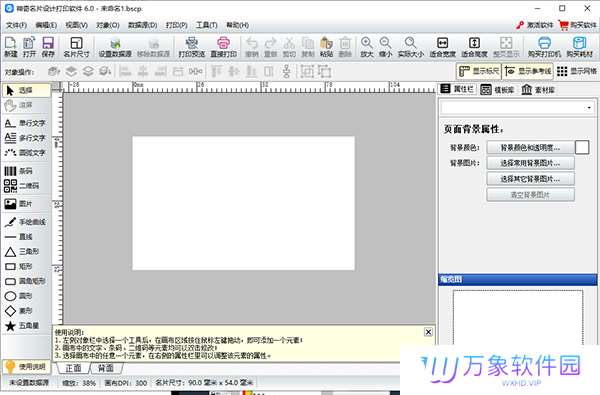This screenshot has height=395, width=600.
Task: Click 背景颜色和透明度 button
Action: [530, 148]
